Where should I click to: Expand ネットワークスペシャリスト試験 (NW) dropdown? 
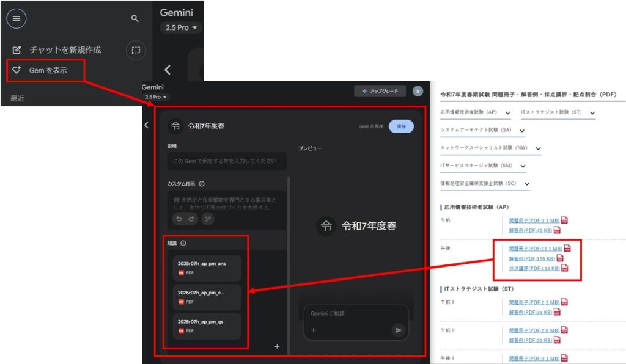tap(538, 148)
